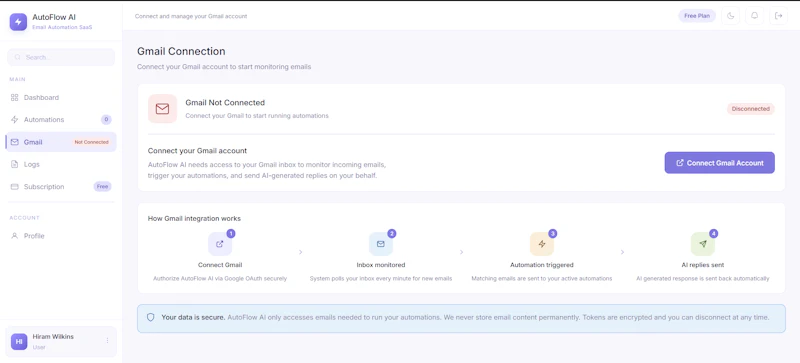800x363 pixels.
Task: Click the AI replies sent step label
Action: click(703, 265)
